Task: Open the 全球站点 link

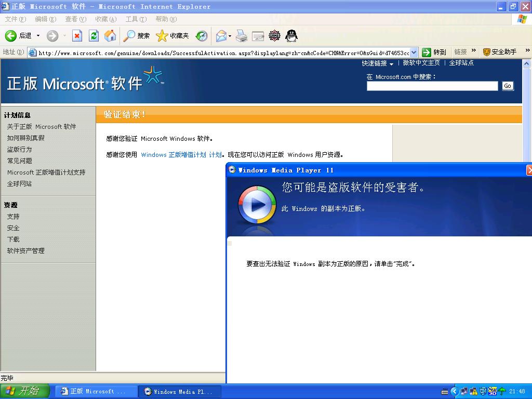Action: 461,63
